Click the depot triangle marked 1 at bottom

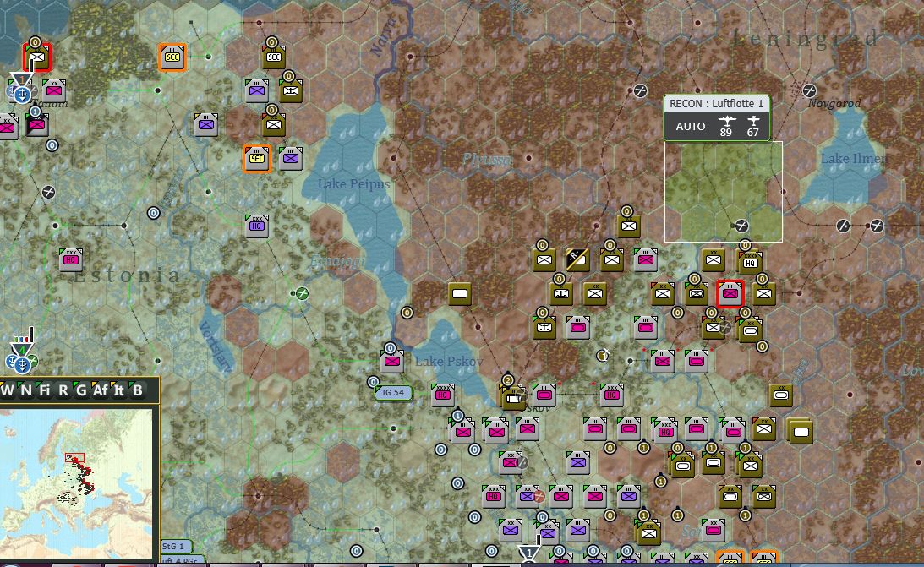point(528,553)
